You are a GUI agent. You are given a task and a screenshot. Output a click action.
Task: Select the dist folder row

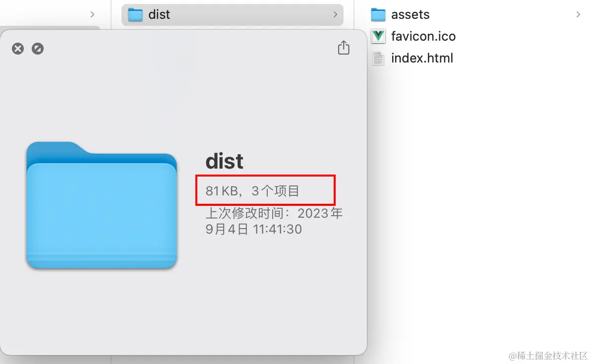coord(232,15)
